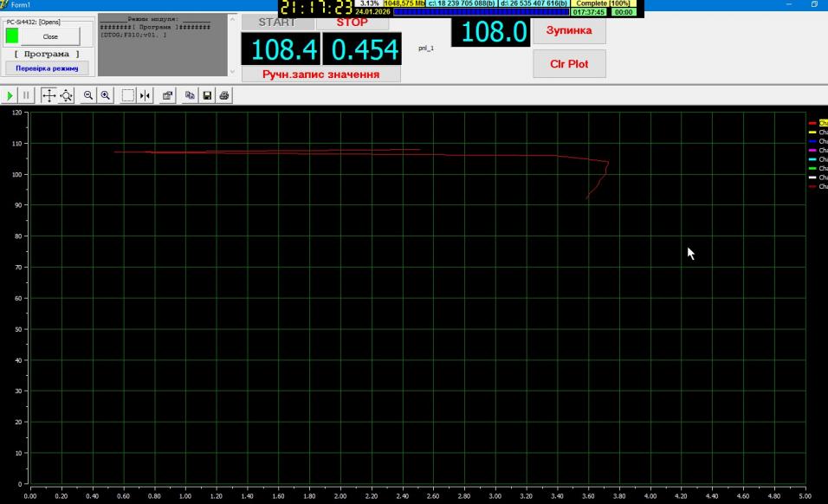This screenshot has height=504, width=828.
Task: Click the 'Перевірка режиму' button
Action: pyautogui.click(x=47, y=68)
